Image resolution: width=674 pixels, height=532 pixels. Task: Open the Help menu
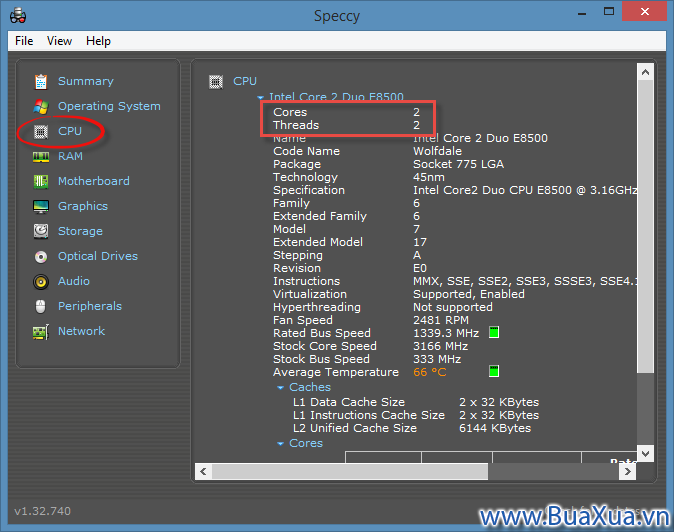(98, 41)
